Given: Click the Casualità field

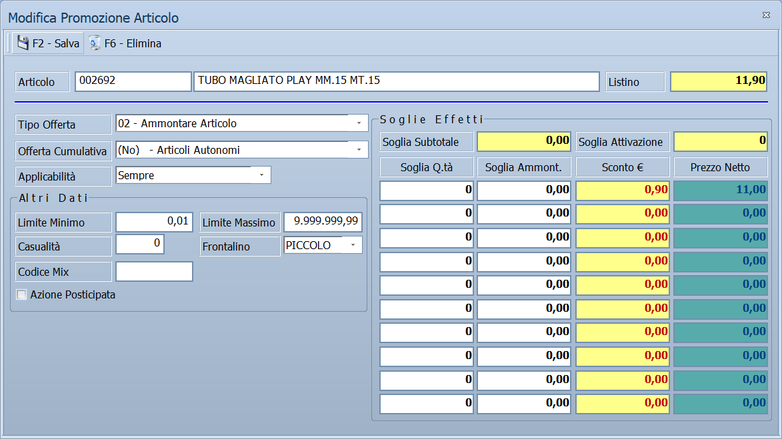Looking at the screenshot, I should click(140, 244).
